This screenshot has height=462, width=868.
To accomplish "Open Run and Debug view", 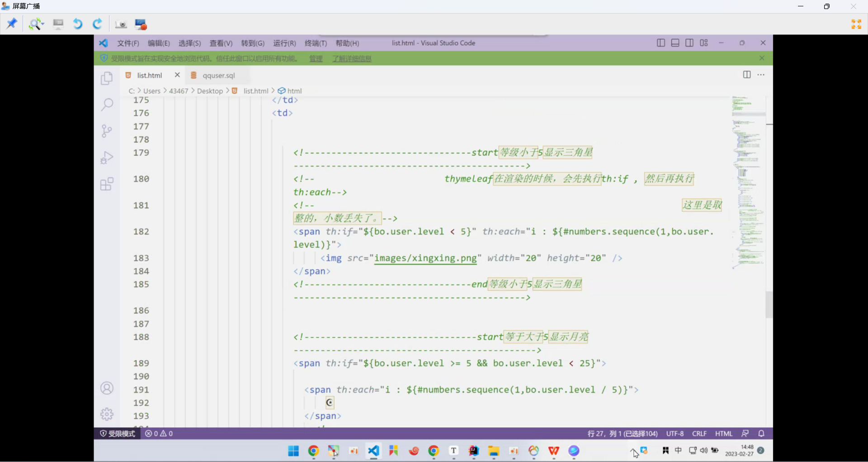I will pos(107,157).
